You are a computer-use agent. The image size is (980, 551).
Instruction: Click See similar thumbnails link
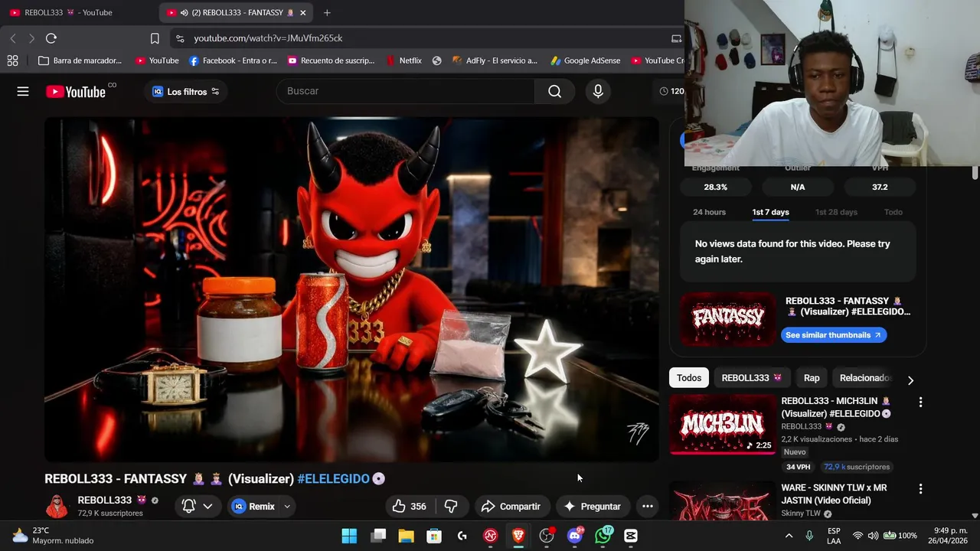pos(833,335)
